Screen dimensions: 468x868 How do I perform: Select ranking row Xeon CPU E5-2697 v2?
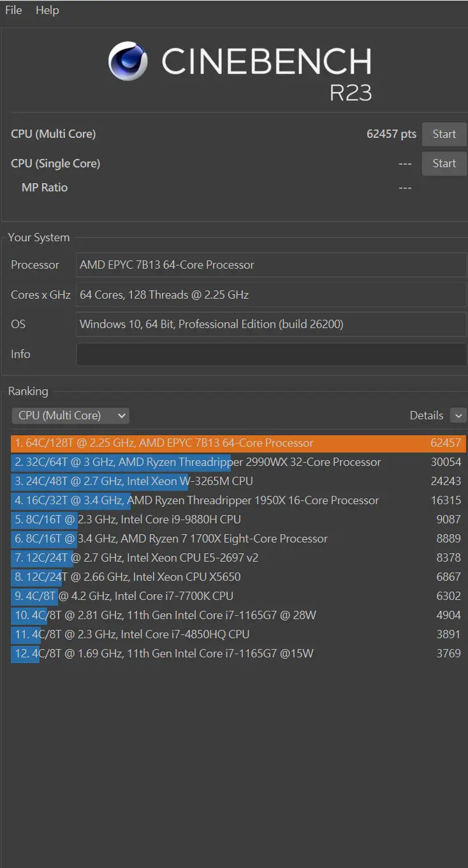click(238, 558)
